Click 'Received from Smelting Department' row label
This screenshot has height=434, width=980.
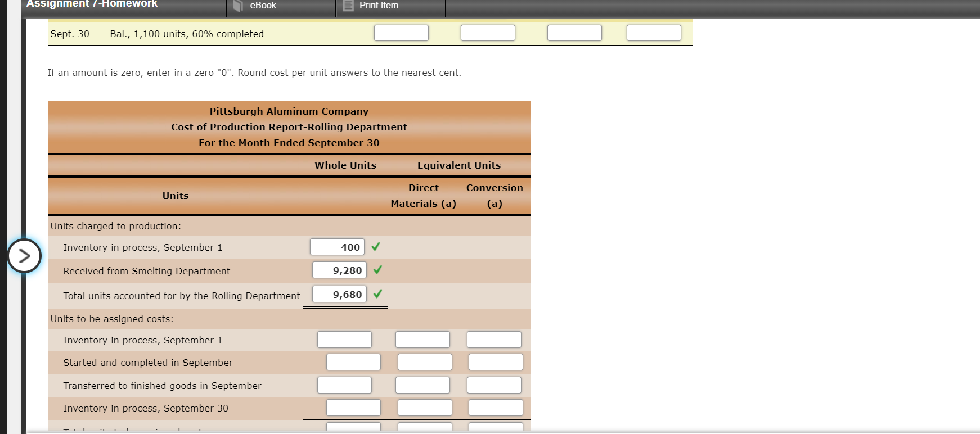coord(147,271)
